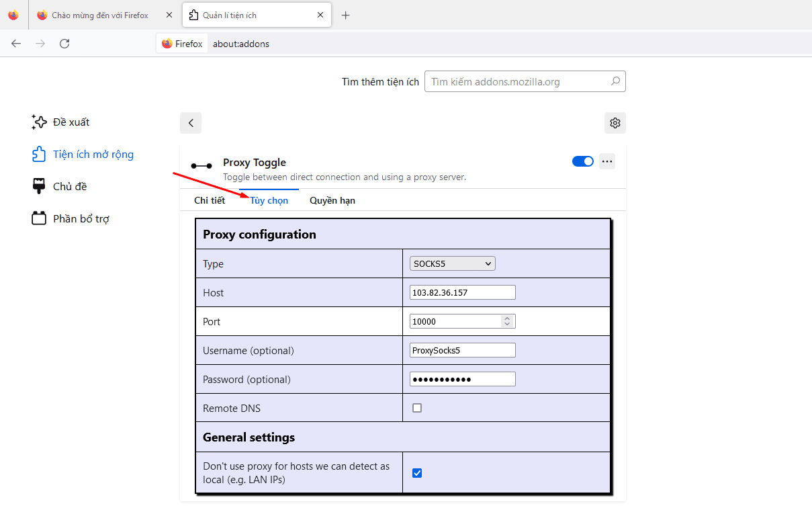Click the Chủ đề paintbrush icon
The image size is (812, 508).
pos(39,187)
